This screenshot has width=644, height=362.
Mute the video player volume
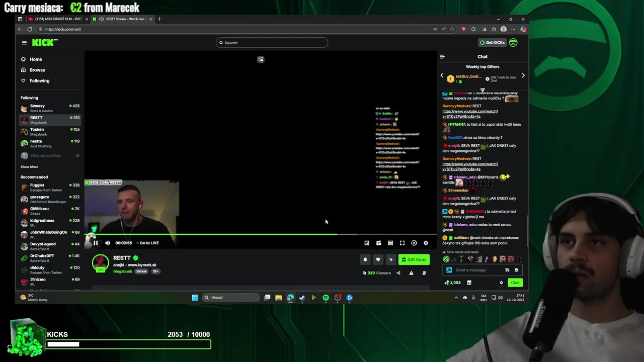107,243
